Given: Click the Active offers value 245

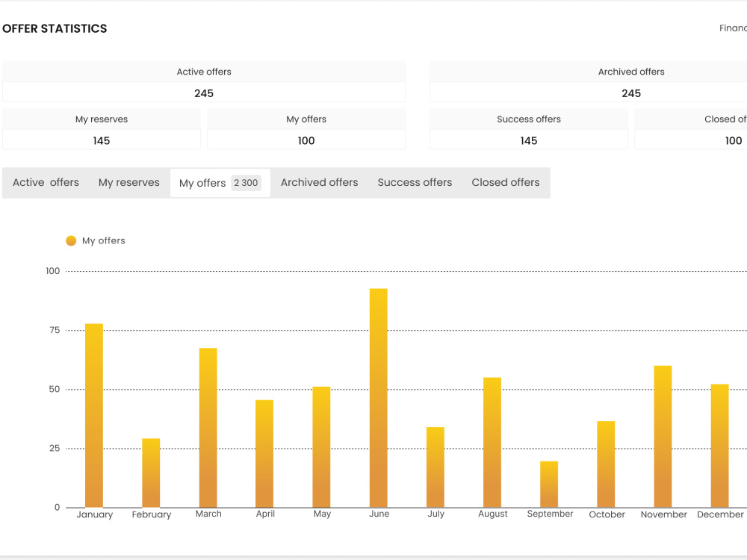Looking at the screenshot, I should 204,93.
